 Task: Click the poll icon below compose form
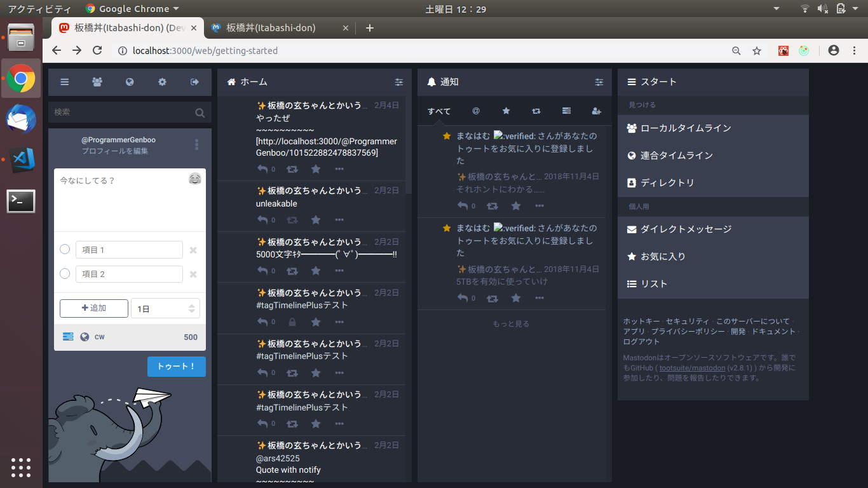pos(68,337)
